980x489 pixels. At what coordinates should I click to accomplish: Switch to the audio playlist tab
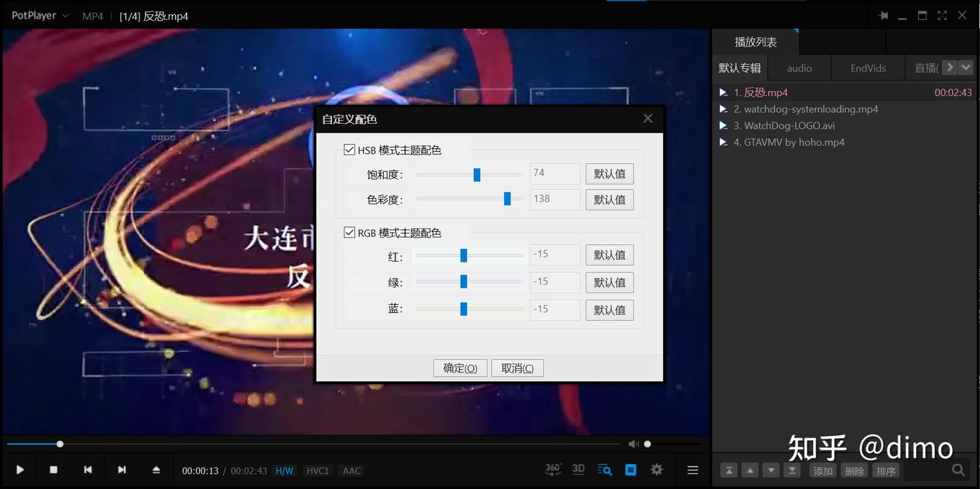[799, 67]
